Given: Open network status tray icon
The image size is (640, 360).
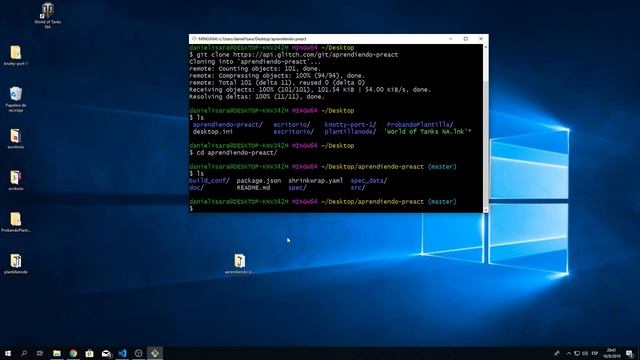Looking at the screenshot, I should (577, 353).
